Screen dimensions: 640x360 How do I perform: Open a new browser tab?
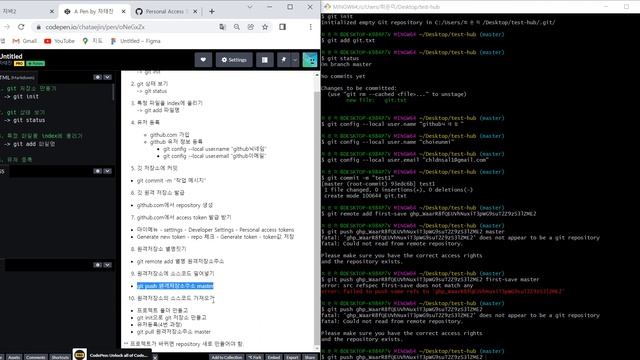pos(211,11)
